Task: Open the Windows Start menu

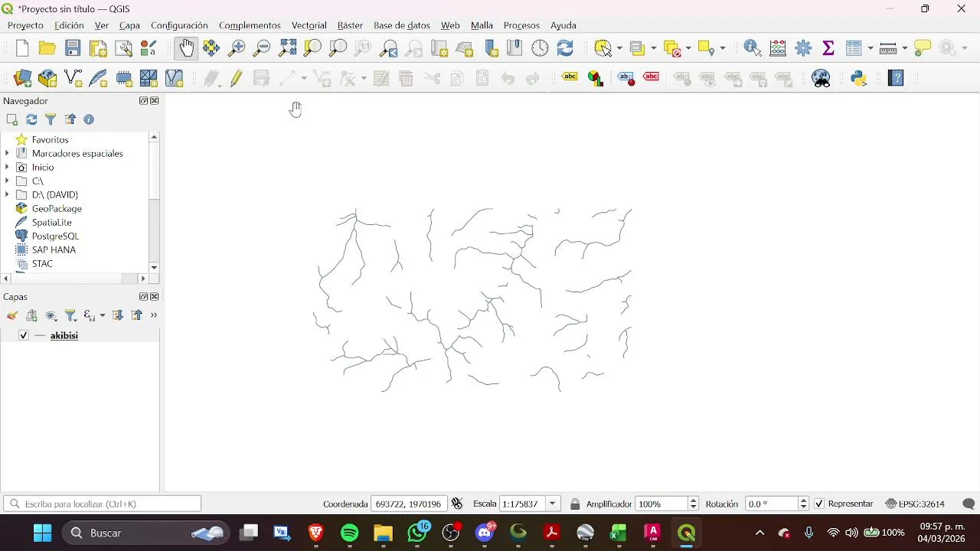Action: tap(42, 533)
